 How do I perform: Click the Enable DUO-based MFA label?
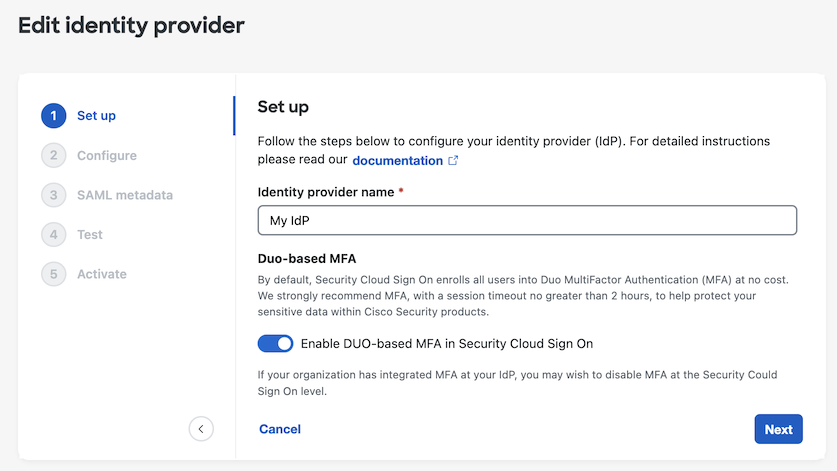coord(447,344)
